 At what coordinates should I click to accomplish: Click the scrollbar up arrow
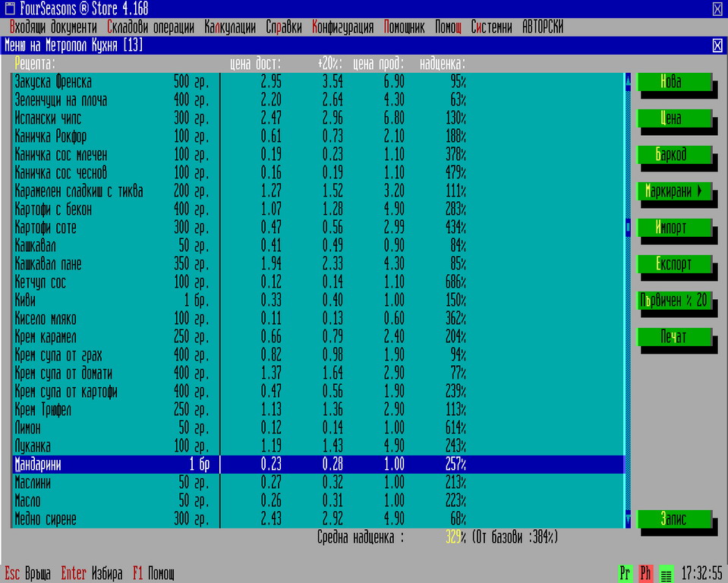628,81
